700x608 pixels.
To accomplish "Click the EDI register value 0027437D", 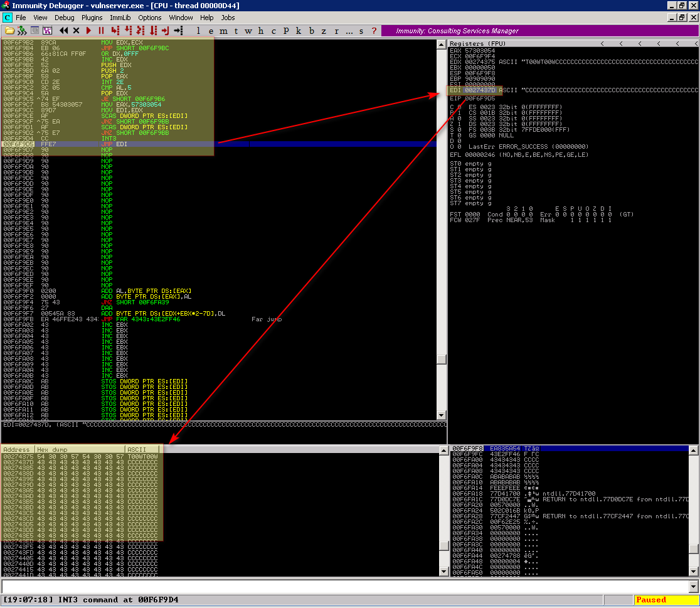I will 479,90.
